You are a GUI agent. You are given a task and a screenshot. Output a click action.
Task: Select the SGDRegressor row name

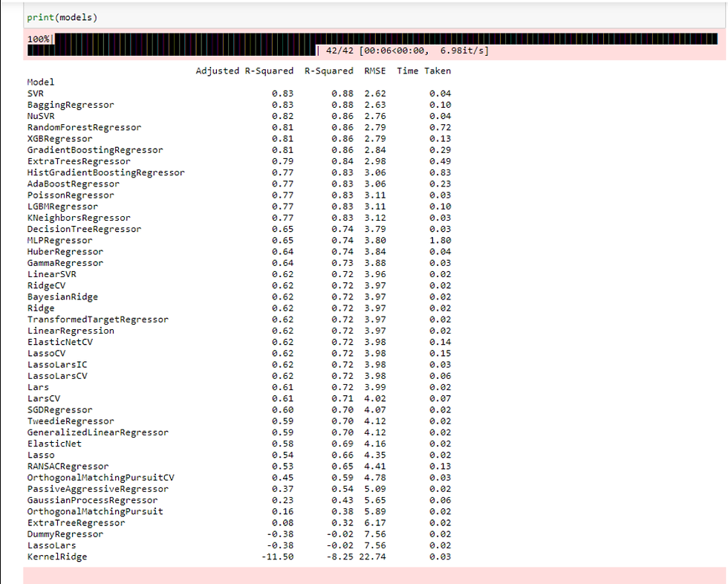60,410
